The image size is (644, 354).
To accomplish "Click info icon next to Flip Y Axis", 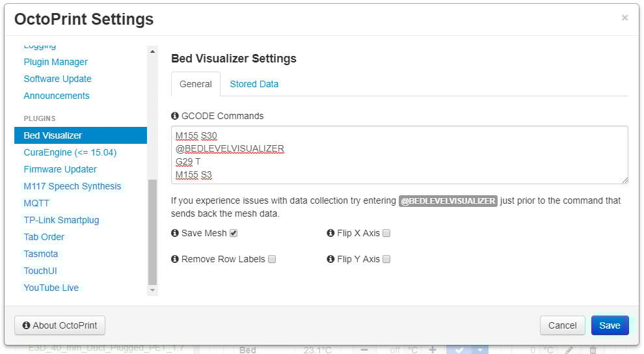I will tap(330, 259).
